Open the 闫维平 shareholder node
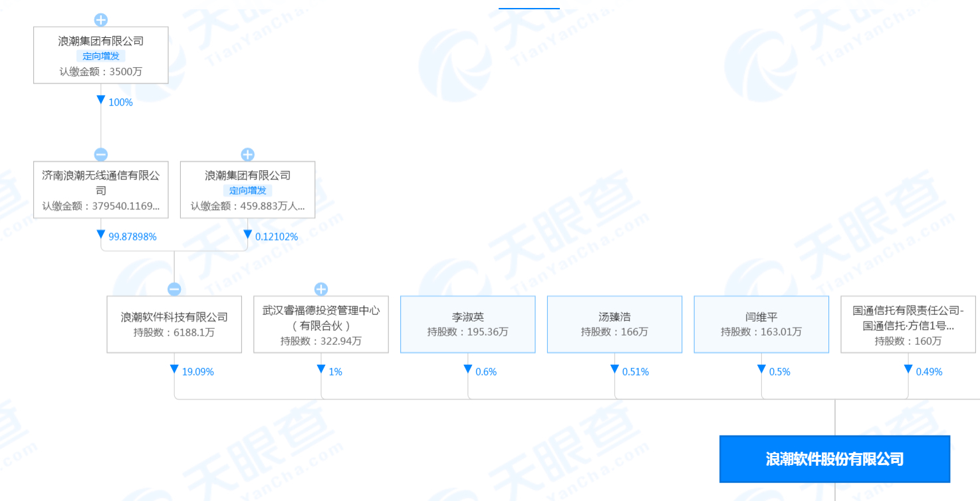This screenshot has width=980, height=501. pos(761,324)
